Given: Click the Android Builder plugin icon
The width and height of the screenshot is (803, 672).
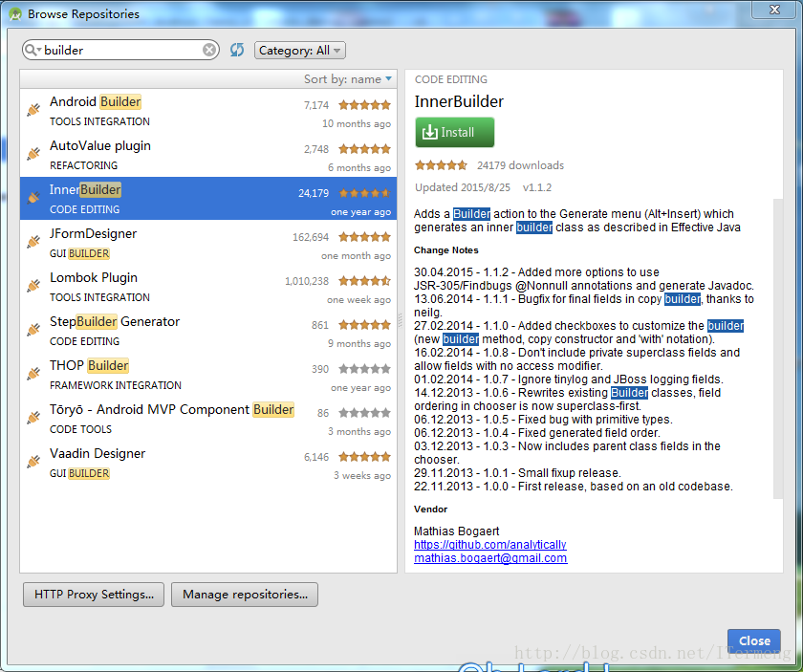Looking at the screenshot, I should pyautogui.click(x=33, y=110).
